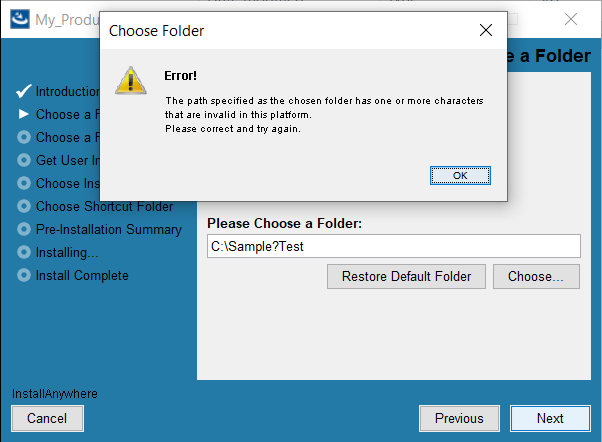The height and width of the screenshot is (442, 602).
Task: Close the Choose Folder error dialog
Action: tap(486, 30)
